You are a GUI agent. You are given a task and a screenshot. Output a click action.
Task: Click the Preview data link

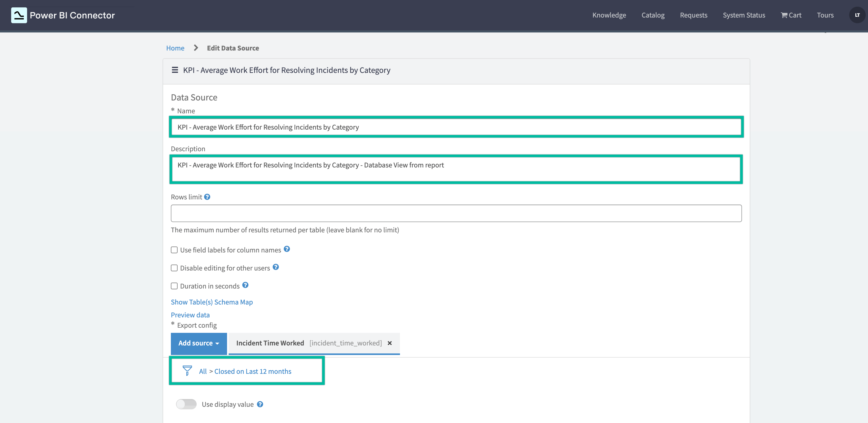pos(190,315)
